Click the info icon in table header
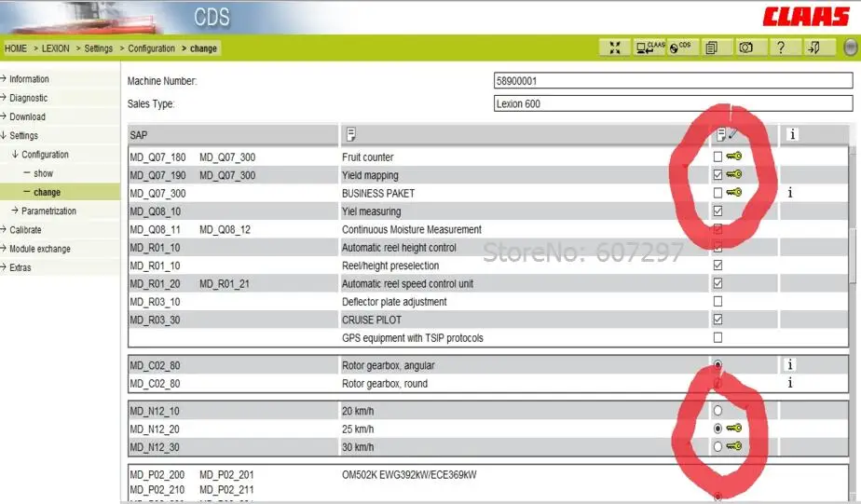 [x=792, y=134]
